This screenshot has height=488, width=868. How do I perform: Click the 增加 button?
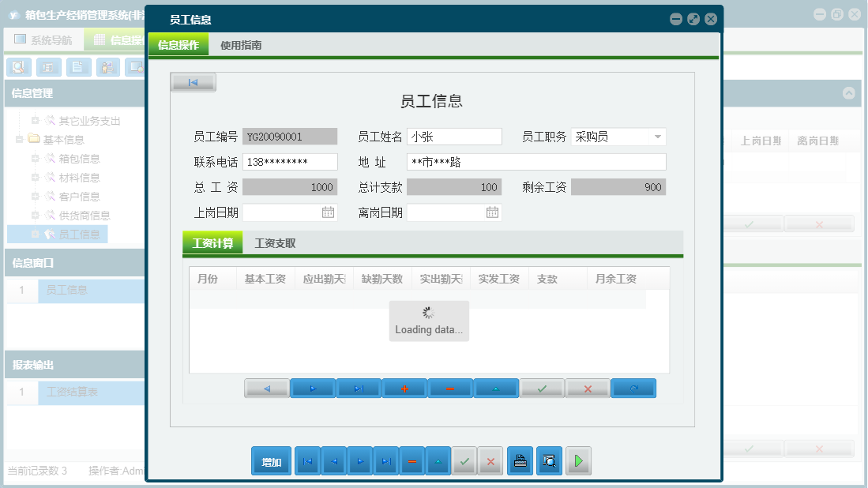tap(270, 460)
